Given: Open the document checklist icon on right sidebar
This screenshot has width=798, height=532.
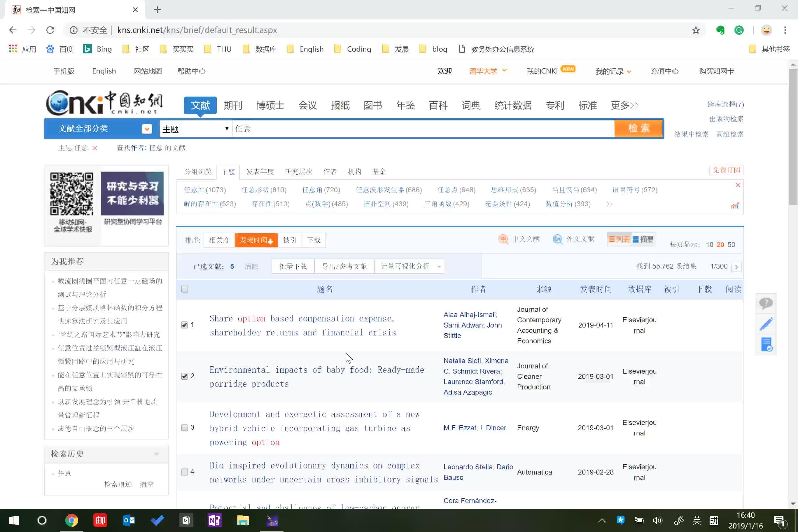Looking at the screenshot, I should [x=766, y=344].
